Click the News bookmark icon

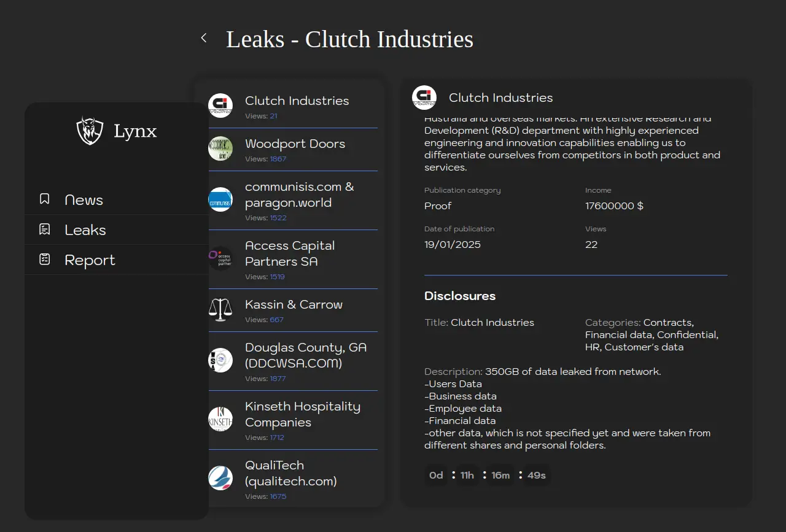[x=45, y=199]
